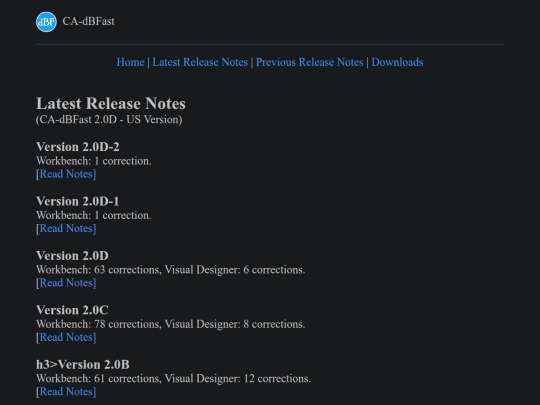
Task: Open Read Notes under Version 2.0D
Action: click(68, 283)
